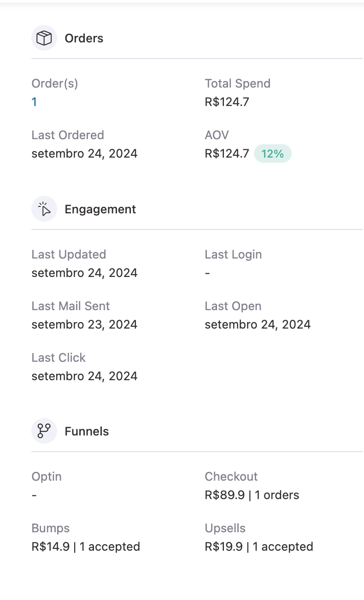Screen dimensions: 364x600
Task: Click the Total Spend R$124.7 value
Action: pos(227,102)
